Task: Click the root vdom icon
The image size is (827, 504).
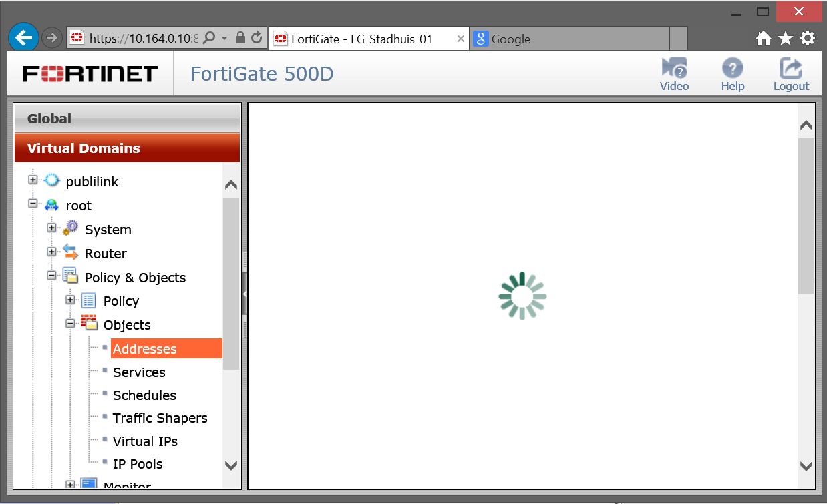Action: 51,204
